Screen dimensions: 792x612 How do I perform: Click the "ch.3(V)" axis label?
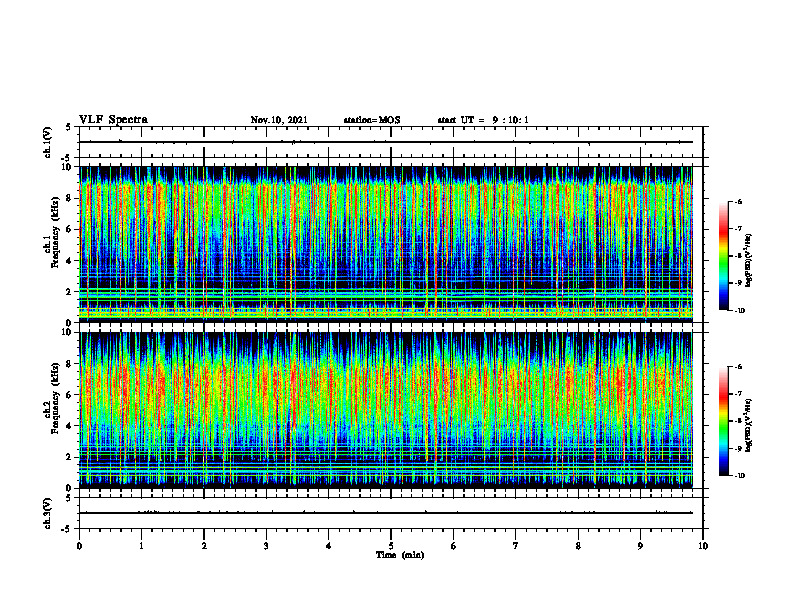(x=48, y=514)
